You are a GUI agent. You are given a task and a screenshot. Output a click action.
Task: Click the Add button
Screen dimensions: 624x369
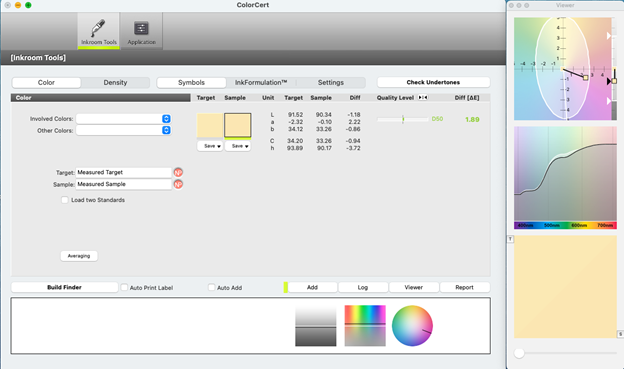click(312, 287)
